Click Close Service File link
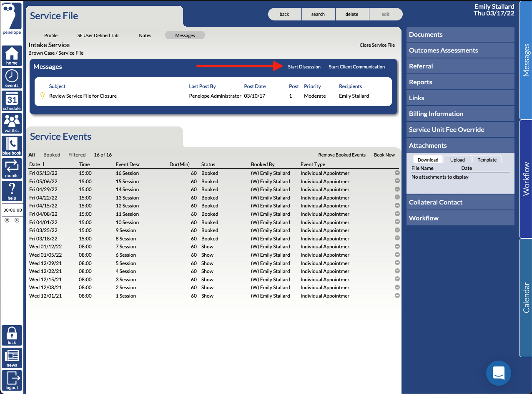 click(x=377, y=45)
